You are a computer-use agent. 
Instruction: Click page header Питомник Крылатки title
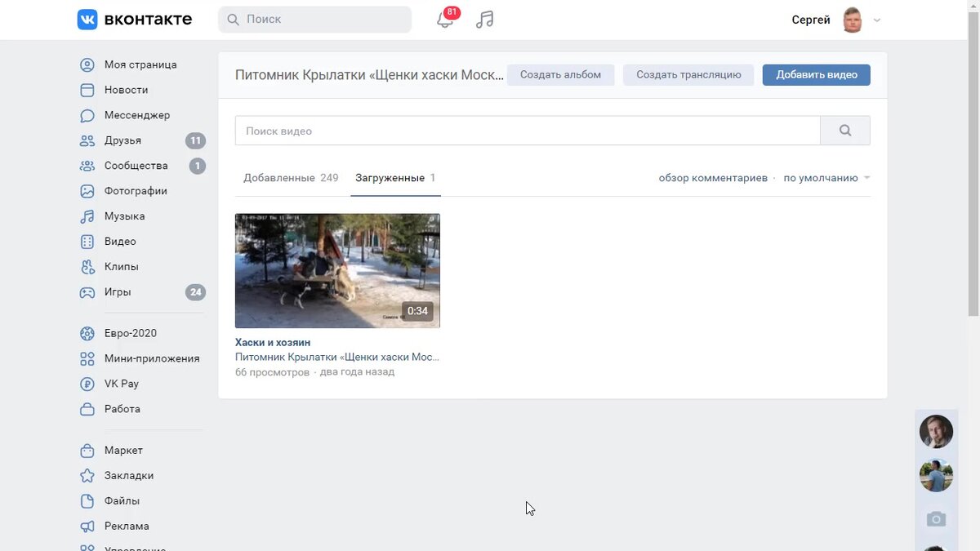click(369, 75)
